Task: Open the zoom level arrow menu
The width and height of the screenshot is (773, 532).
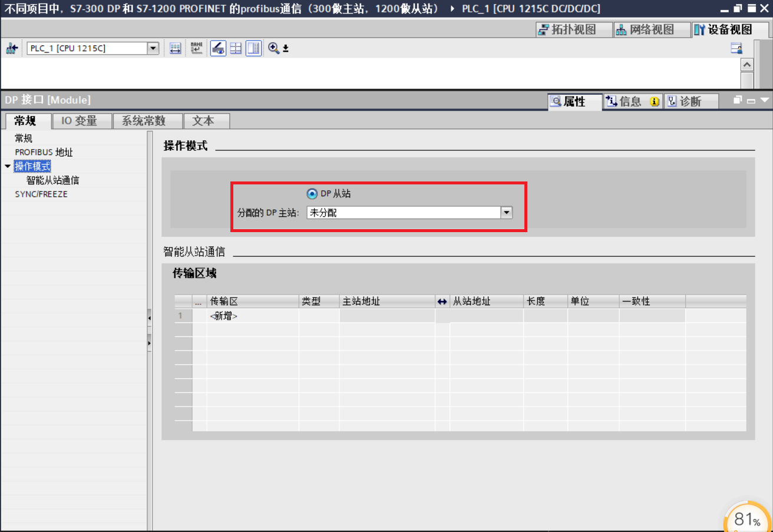Action: point(286,48)
